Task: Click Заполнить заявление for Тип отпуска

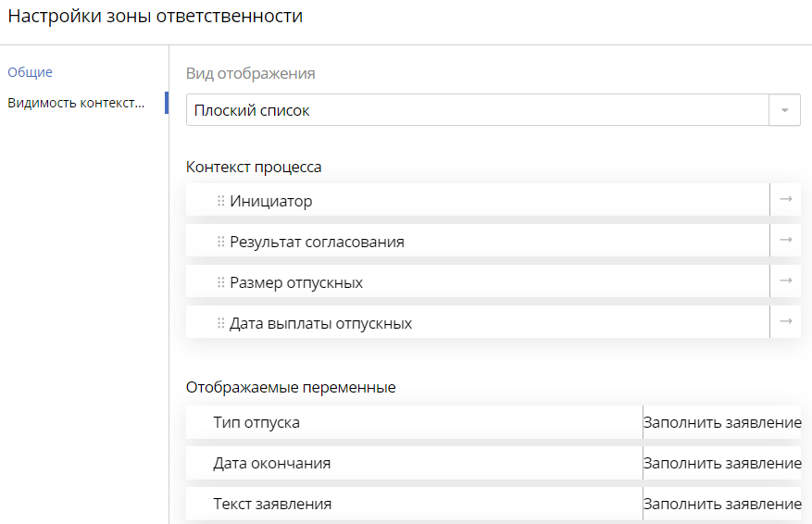Action: (722, 422)
